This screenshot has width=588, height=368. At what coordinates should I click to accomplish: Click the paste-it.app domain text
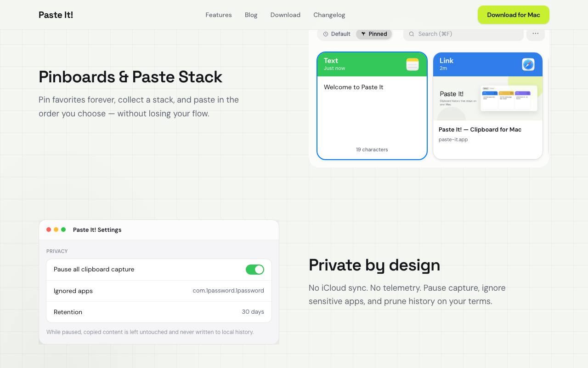click(453, 139)
